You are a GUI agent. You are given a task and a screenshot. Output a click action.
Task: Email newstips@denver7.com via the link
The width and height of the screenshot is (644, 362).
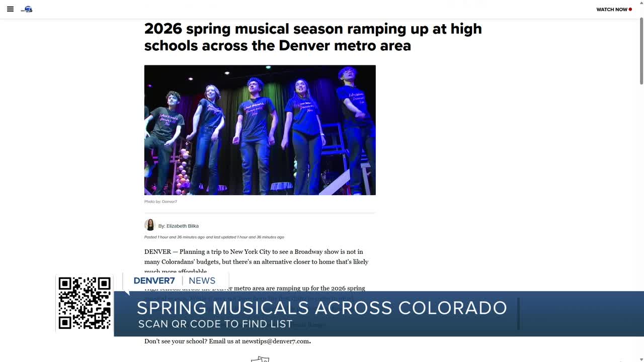point(275,341)
